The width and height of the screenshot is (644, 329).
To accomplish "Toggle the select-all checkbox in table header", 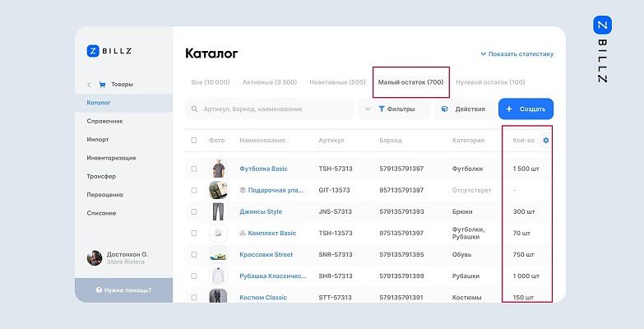I will click(194, 141).
